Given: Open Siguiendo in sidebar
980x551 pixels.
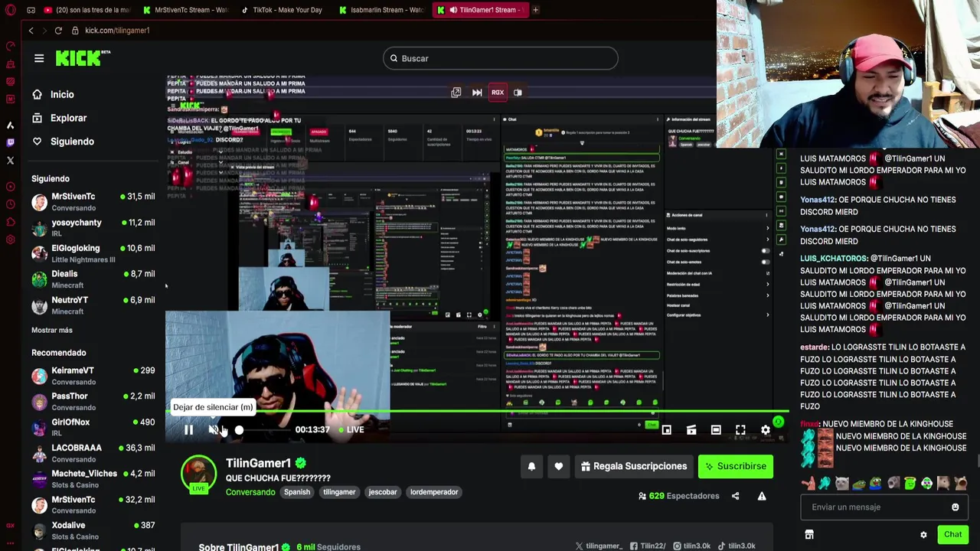Looking at the screenshot, I should coord(64,142).
